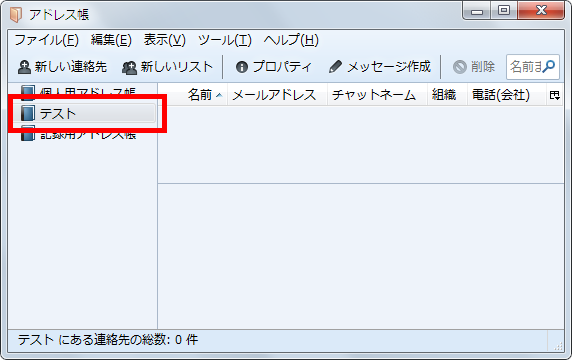The width and height of the screenshot is (572, 360).
Task: Click the 削除 prohibited-circle icon
Action: (460, 67)
